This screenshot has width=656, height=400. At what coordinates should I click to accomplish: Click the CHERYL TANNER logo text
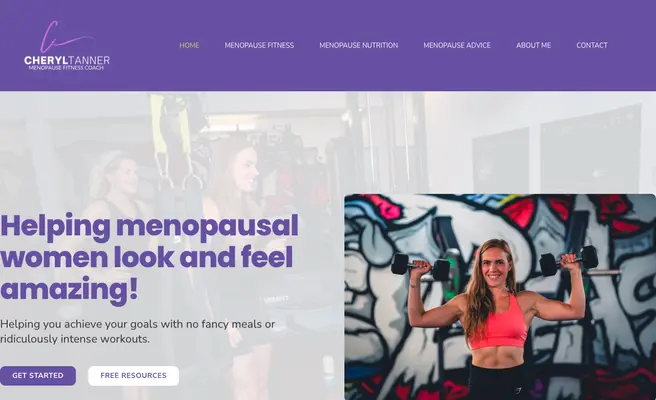[x=67, y=60]
